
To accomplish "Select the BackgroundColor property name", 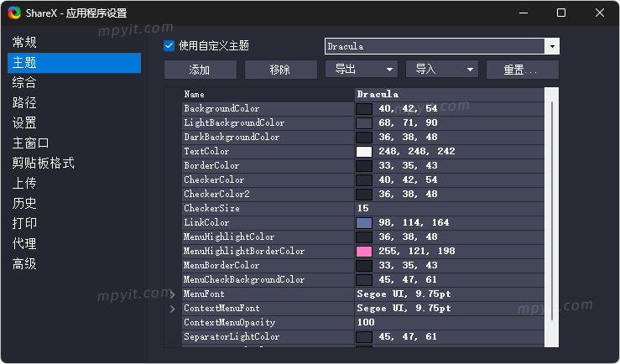I will [x=221, y=109].
